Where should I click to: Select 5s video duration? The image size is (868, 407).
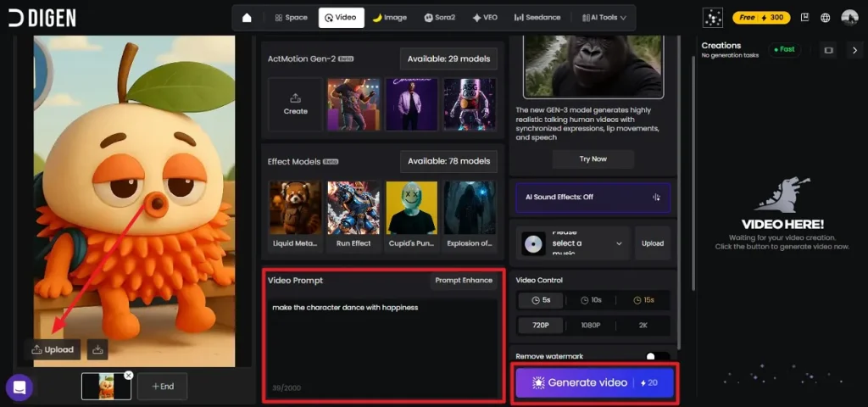pos(541,300)
